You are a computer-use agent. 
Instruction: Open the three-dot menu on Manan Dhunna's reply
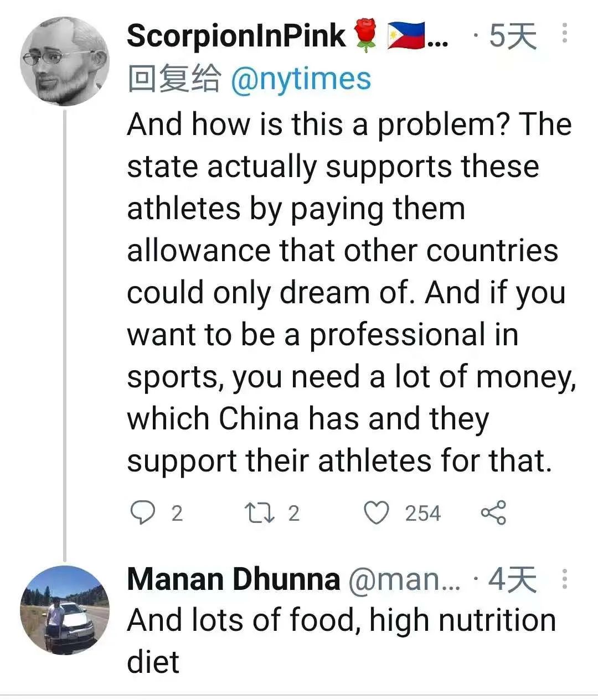pyautogui.click(x=564, y=579)
